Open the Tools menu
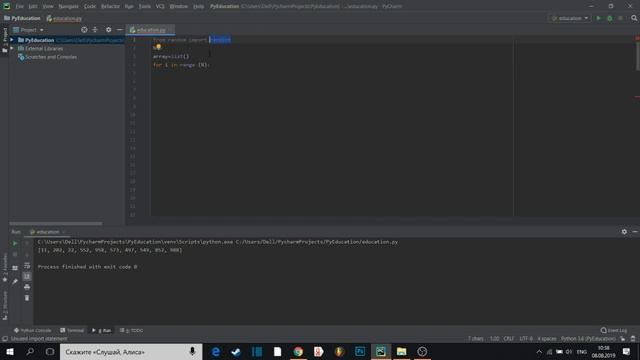640x360 pixels. [x=144, y=7]
